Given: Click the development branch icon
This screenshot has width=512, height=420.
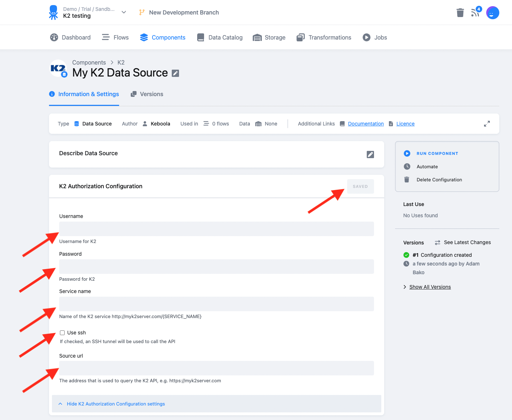Looking at the screenshot, I should (x=142, y=12).
